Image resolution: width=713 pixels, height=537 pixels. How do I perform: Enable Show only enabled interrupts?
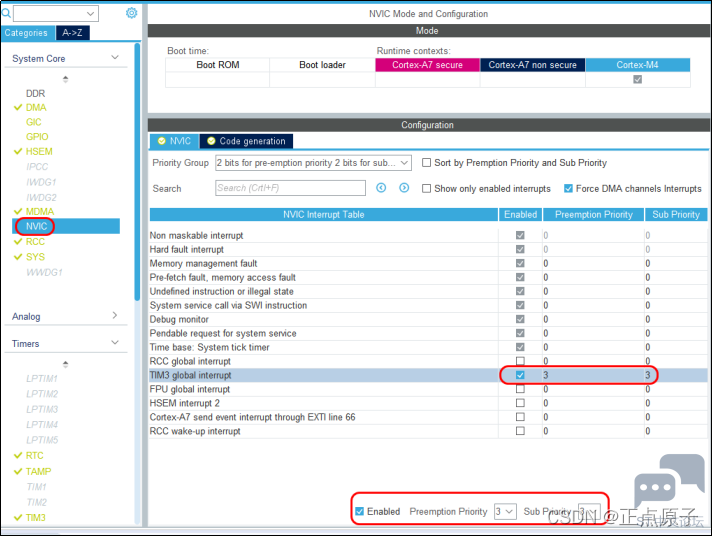coord(426,188)
